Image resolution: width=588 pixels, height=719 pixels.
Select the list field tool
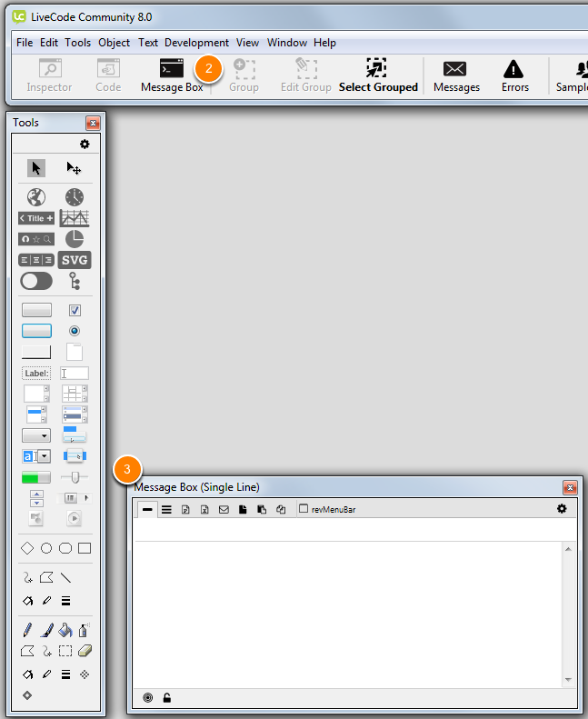click(36, 414)
